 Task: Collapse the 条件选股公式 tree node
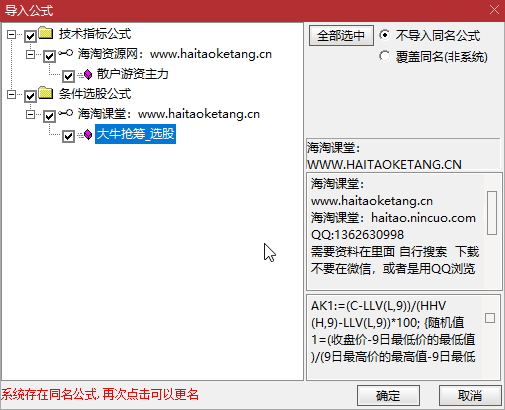11,94
